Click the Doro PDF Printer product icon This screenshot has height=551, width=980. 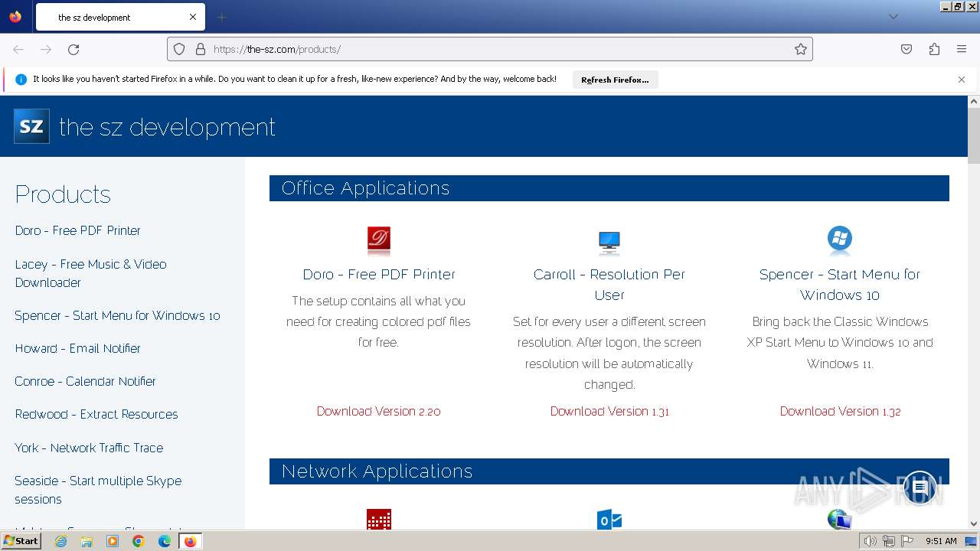(x=379, y=240)
